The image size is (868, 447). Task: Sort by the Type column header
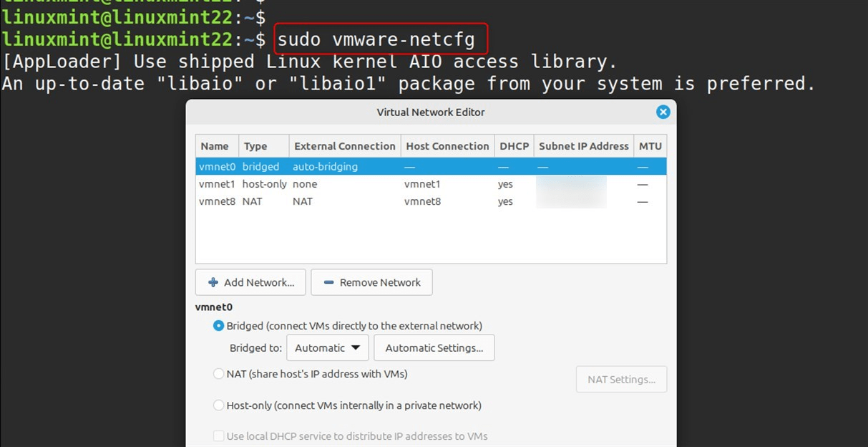pos(264,146)
